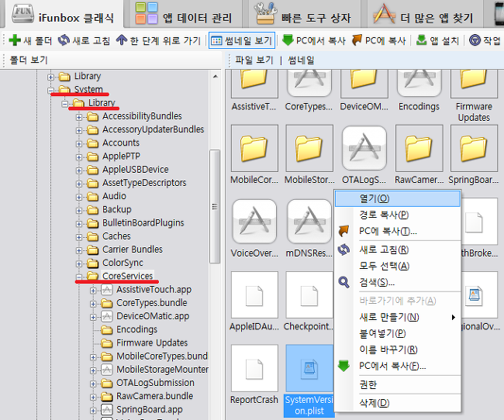
Task: Collapse the CoreServices folder node
Action: (x=79, y=277)
